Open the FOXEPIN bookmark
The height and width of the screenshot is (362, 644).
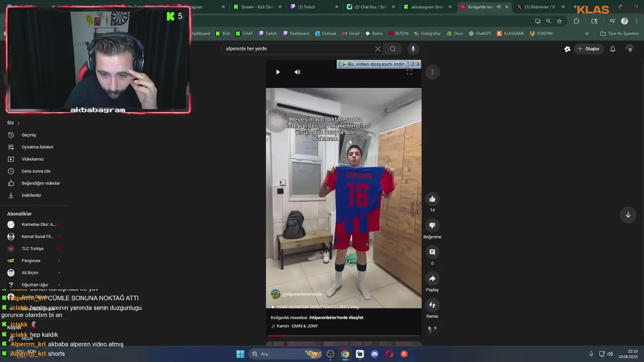pyautogui.click(x=541, y=34)
